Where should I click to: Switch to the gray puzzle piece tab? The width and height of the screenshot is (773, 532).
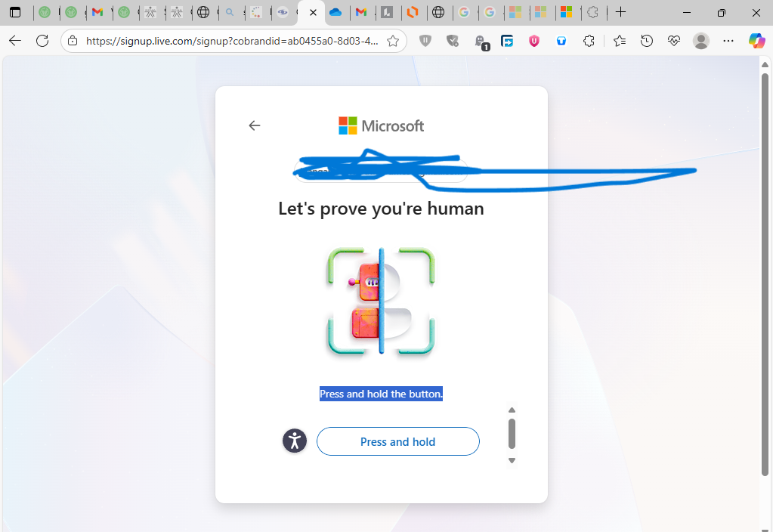point(593,12)
